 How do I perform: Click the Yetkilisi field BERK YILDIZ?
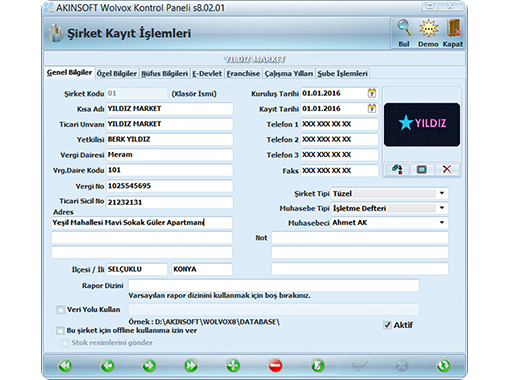(170, 139)
